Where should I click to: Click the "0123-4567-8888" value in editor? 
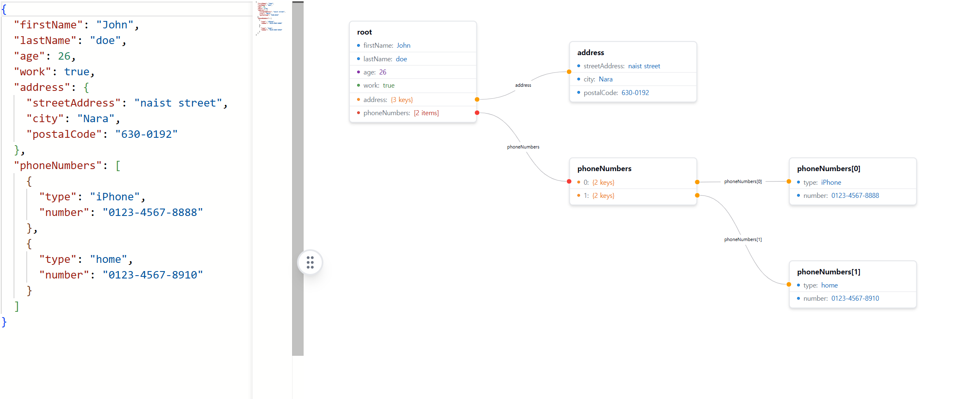[x=153, y=212]
